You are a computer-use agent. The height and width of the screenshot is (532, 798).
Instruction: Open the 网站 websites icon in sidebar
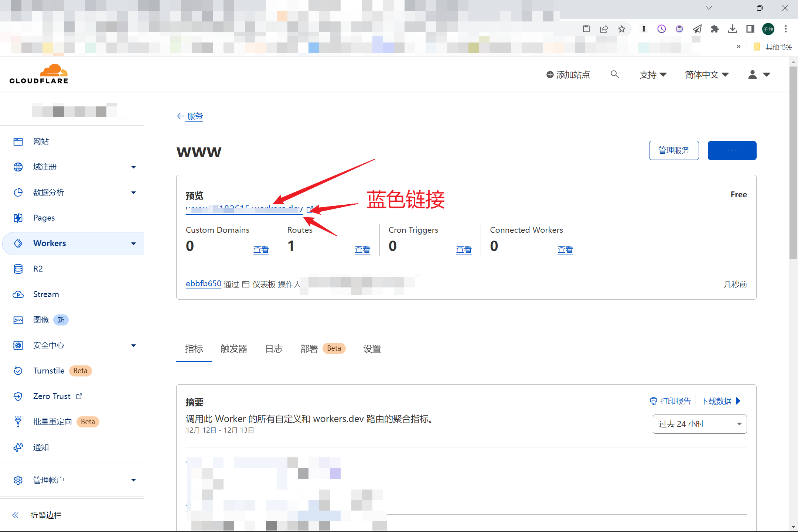pos(18,141)
